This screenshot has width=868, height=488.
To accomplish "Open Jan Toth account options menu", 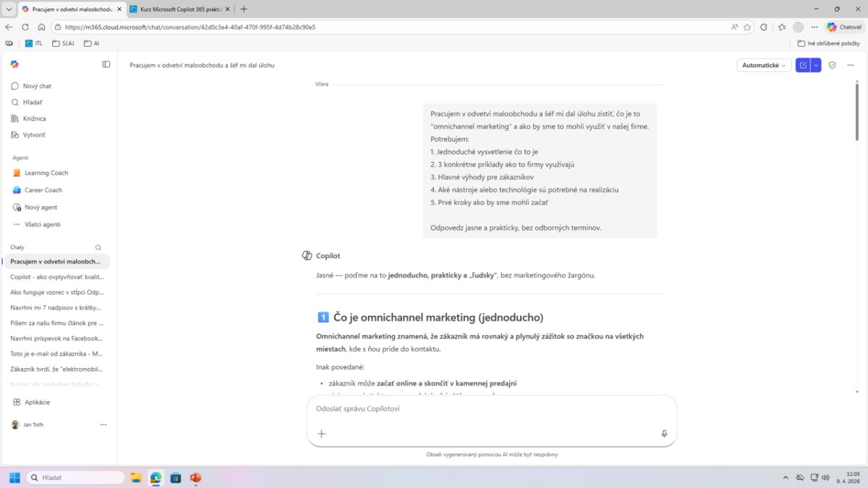I will click(x=103, y=424).
